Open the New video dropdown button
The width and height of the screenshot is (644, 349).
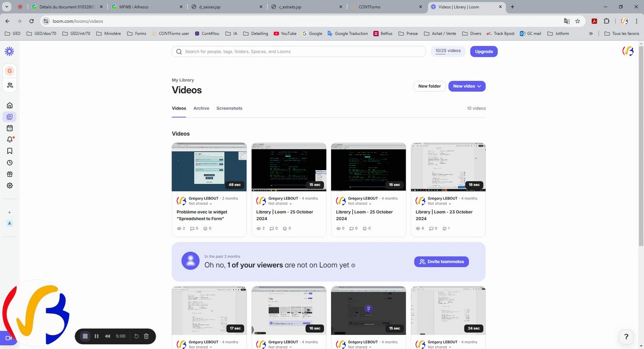pos(467,86)
